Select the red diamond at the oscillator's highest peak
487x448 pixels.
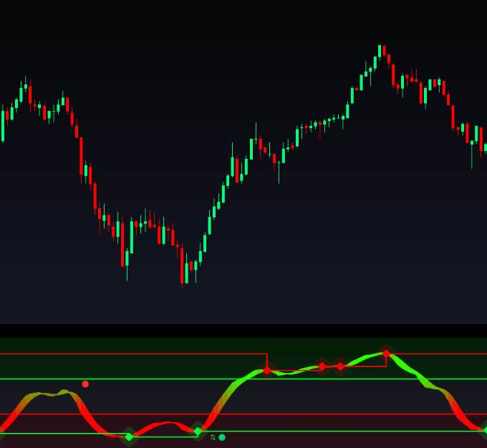[386, 354]
